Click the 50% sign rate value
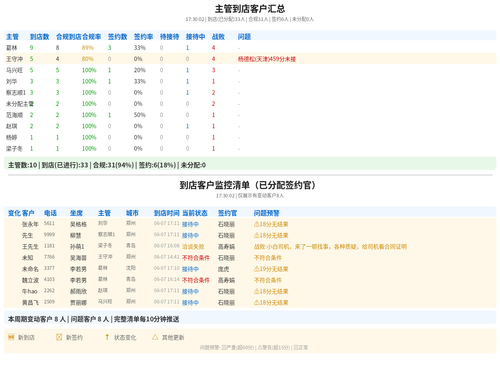This screenshot has width=500, height=370. click(x=140, y=115)
